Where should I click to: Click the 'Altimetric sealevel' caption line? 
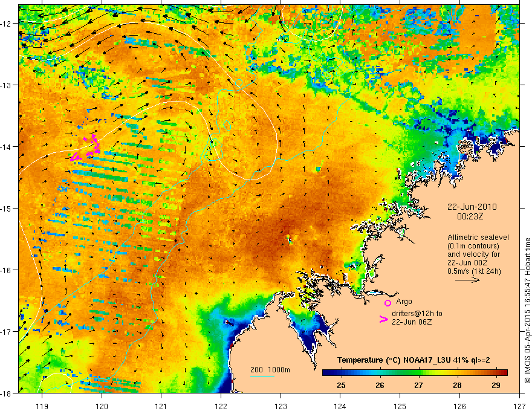(x=478, y=238)
